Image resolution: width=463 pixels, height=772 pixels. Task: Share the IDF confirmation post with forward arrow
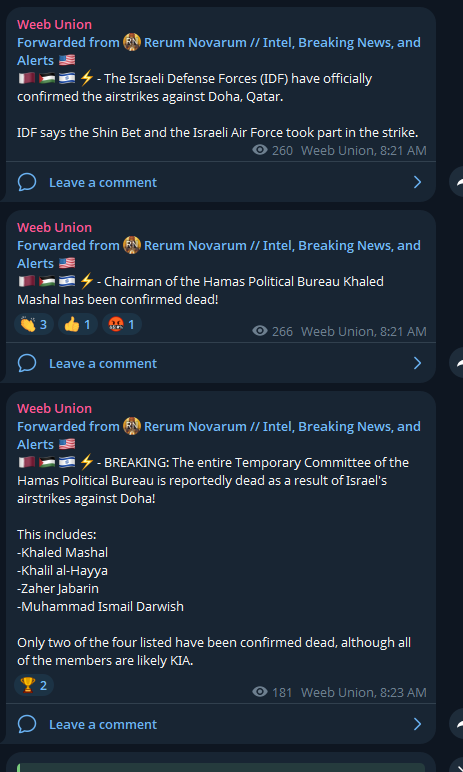458,182
